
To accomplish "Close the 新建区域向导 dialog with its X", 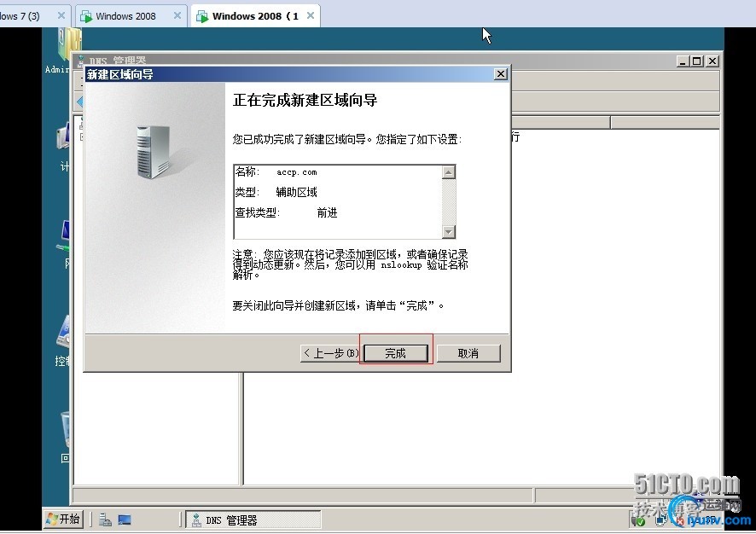I will 501,73.
